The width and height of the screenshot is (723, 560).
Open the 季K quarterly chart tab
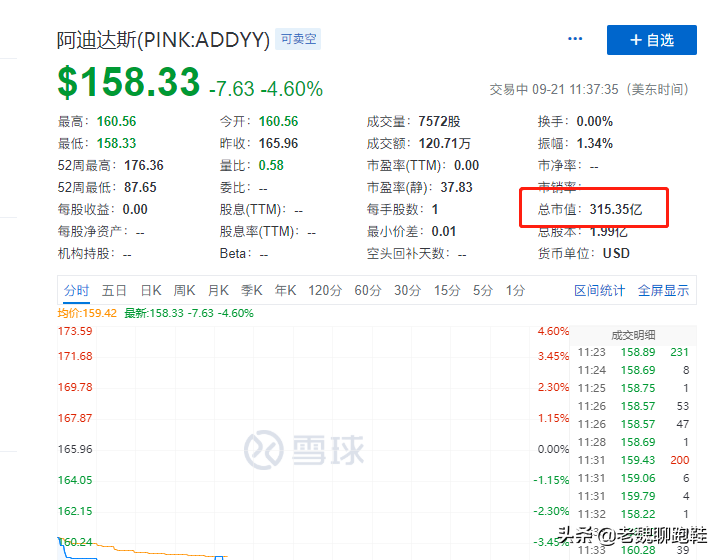[x=251, y=290]
